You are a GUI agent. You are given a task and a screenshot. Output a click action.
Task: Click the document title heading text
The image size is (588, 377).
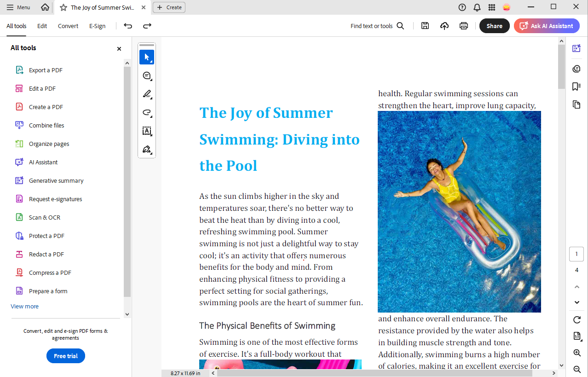pos(280,139)
